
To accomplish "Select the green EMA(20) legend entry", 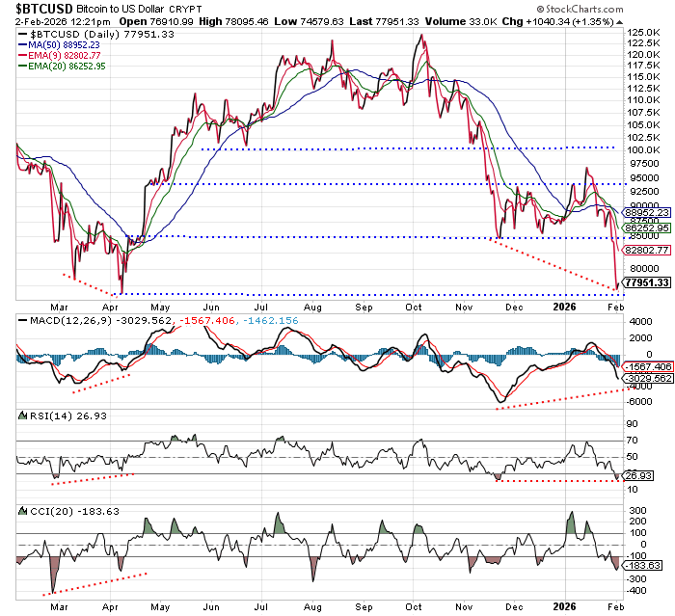I will [70, 67].
